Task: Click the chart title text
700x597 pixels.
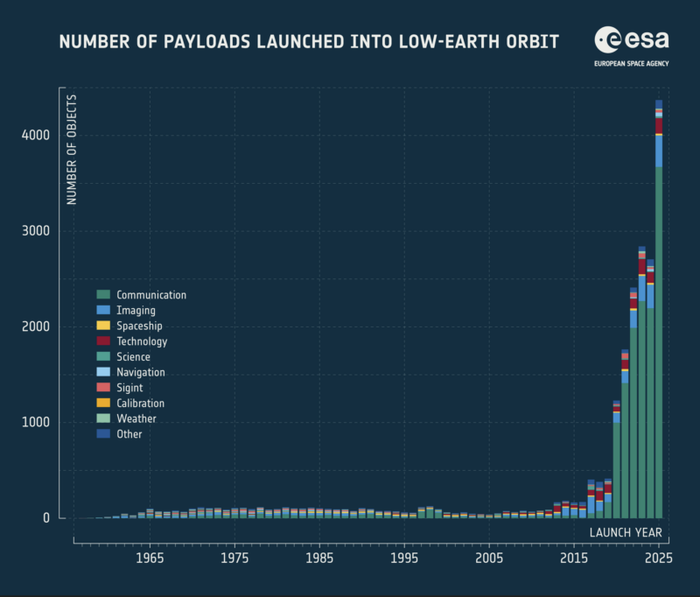Action: click(x=309, y=42)
